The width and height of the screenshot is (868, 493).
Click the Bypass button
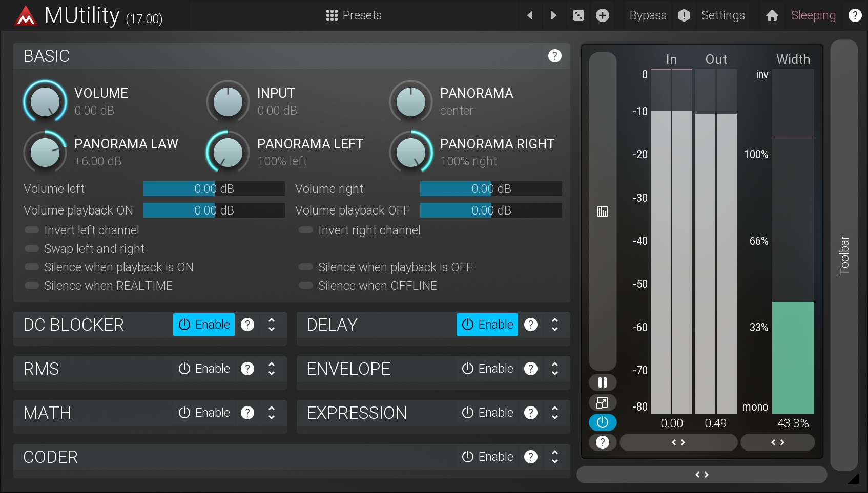(648, 15)
